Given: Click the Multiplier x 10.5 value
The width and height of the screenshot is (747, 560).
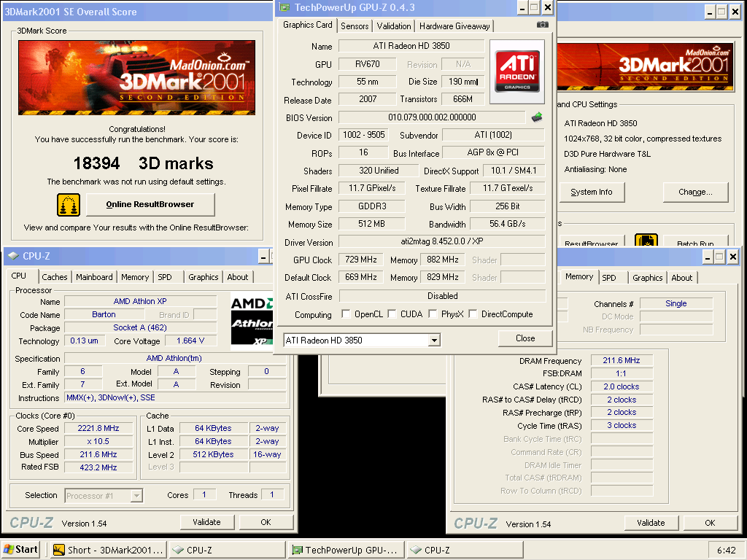Looking at the screenshot, I should (98, 441).
